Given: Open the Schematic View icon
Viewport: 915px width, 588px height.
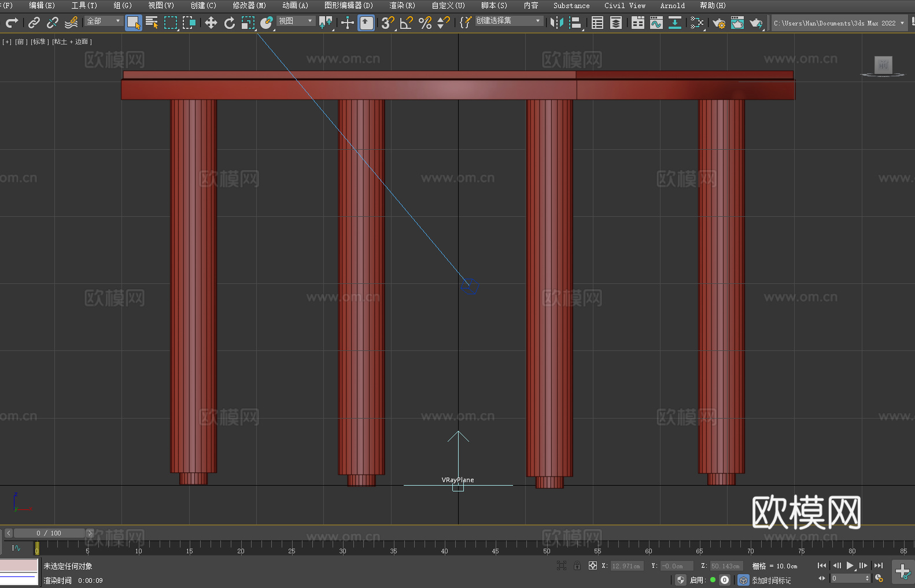Looking at the screenshot, I should pyautogui.click(x=675, y=23).
